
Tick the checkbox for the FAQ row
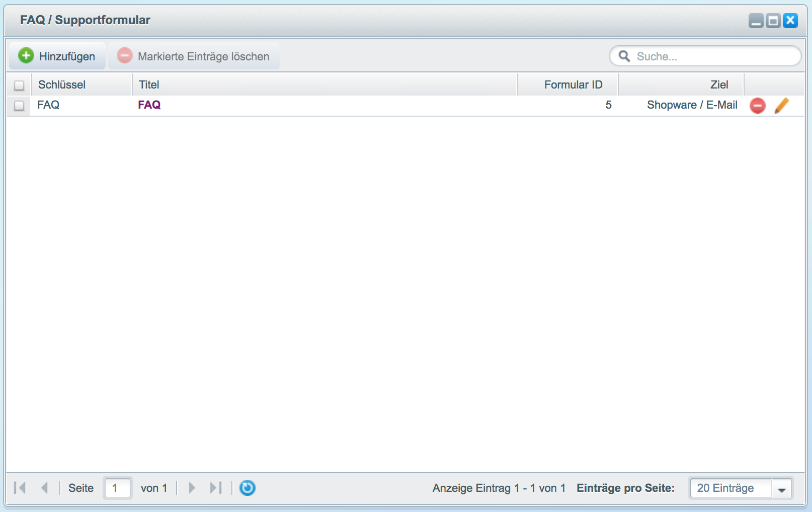(19, 105)
